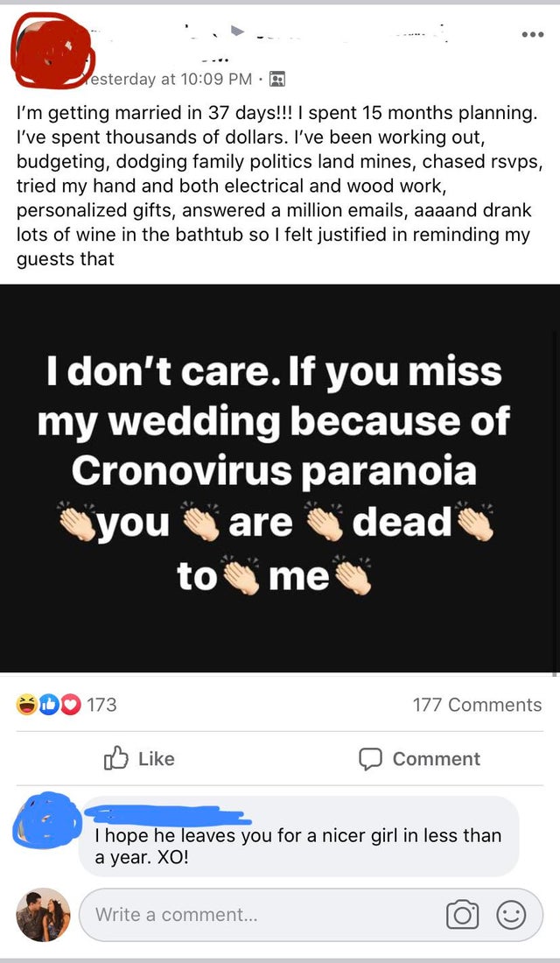Like the post with the thumbs-up button
This screenshot has width=560, height=963.
138,759
